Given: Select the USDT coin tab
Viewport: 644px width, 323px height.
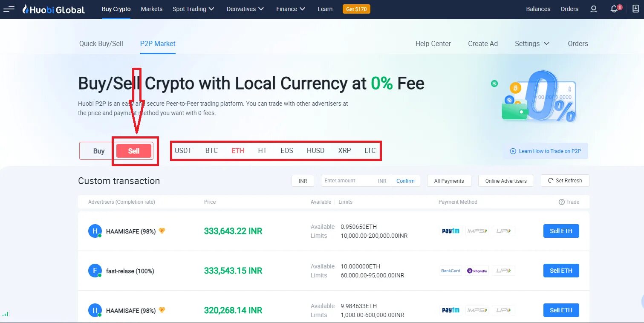Looking at the screenshot, I should (183, 151).
